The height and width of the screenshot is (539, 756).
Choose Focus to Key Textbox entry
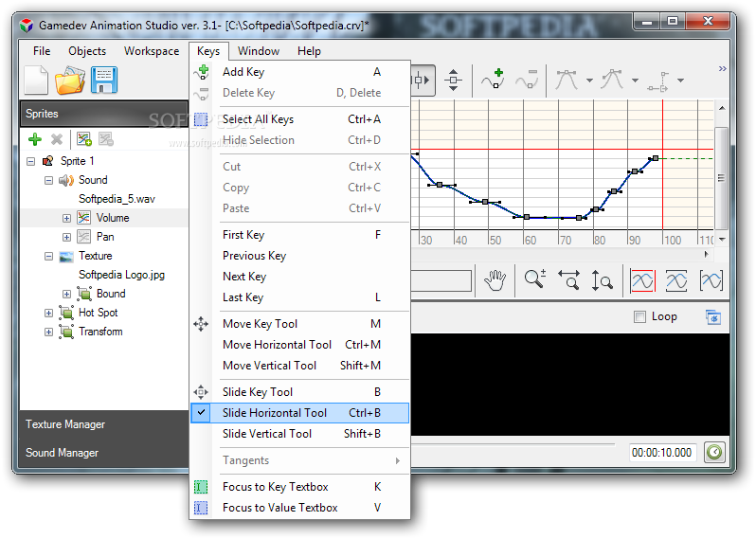point(299,487)
